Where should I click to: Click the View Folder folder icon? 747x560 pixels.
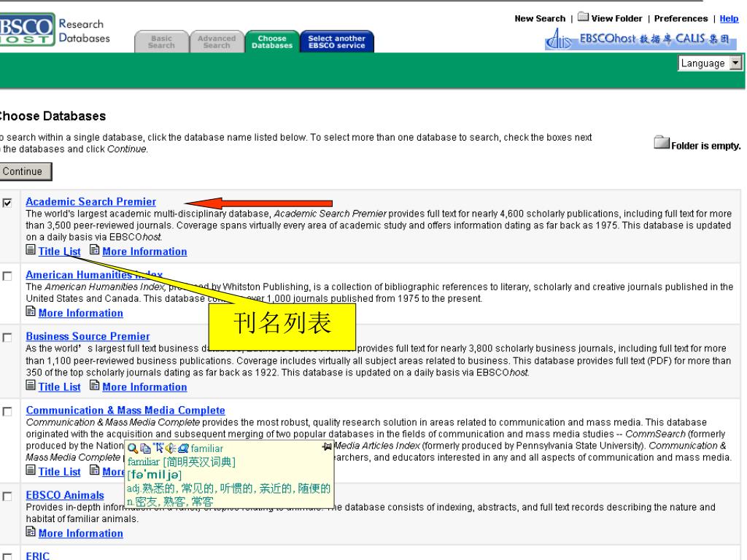coord(583,17)
